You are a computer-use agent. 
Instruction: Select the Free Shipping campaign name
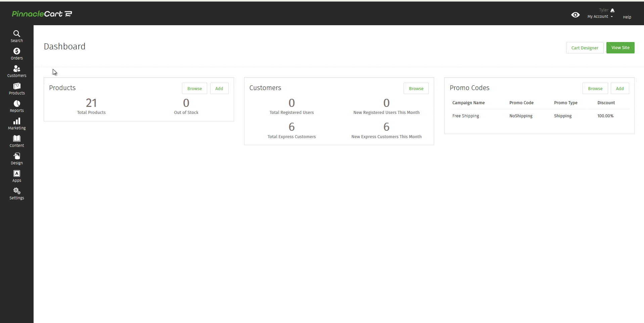click(466, 116)
